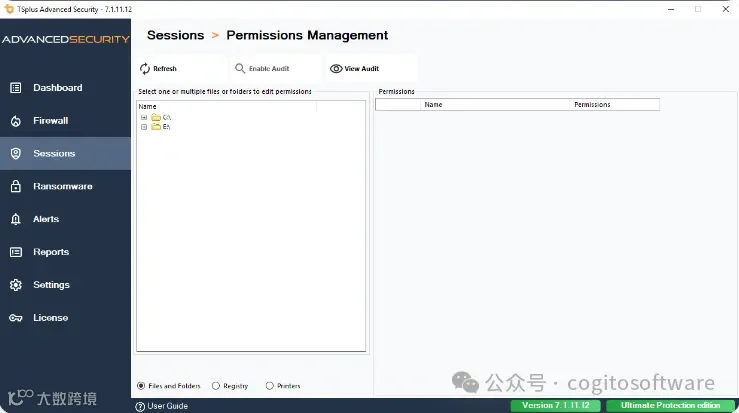Click the TSplus app icon in title bar
The height and width of the screenshot is (413, 739).
tap(9, 9)
